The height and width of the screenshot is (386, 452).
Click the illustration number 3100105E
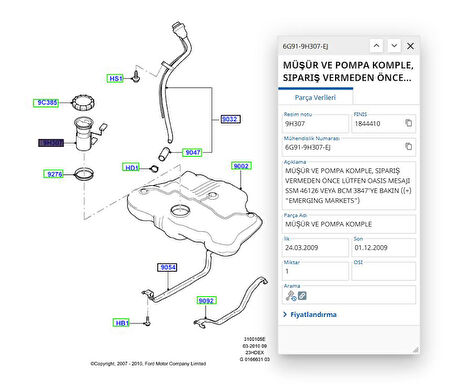pyautogui.click(x=254, y=339)
